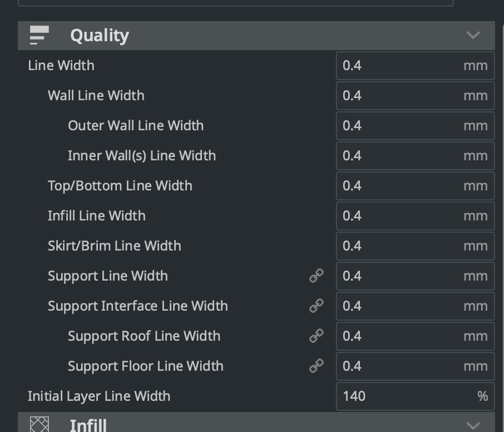Collapse the Quality section chevron
504x432 pixels.
pyautogui.click(x=473, y=35)
